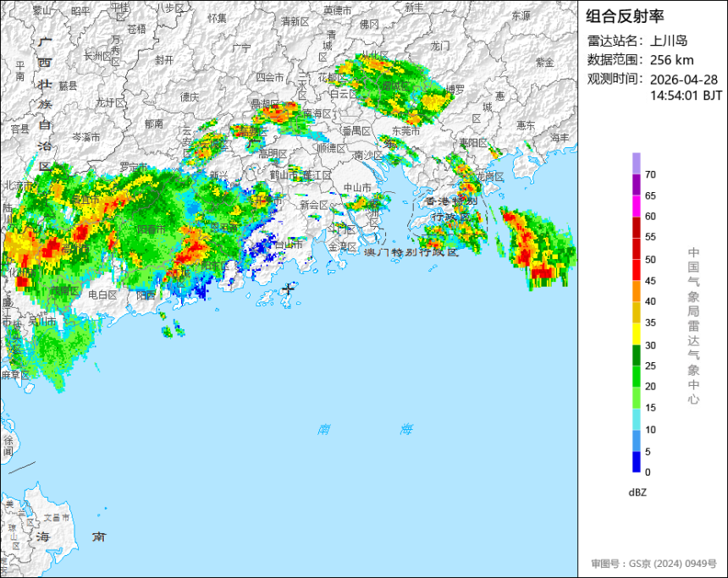Click the time 14:54:01 BJT
This screenshot has width=728, height=578.
point(686,96)
